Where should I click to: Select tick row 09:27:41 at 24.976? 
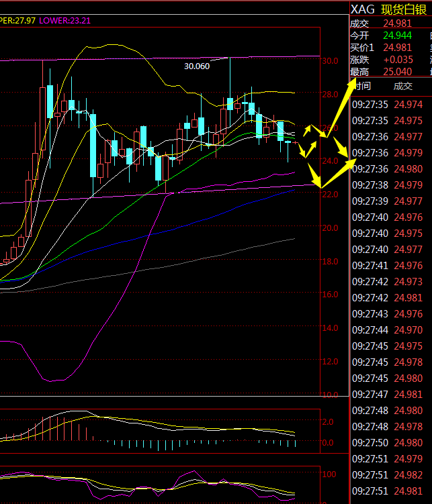[387, 266]
